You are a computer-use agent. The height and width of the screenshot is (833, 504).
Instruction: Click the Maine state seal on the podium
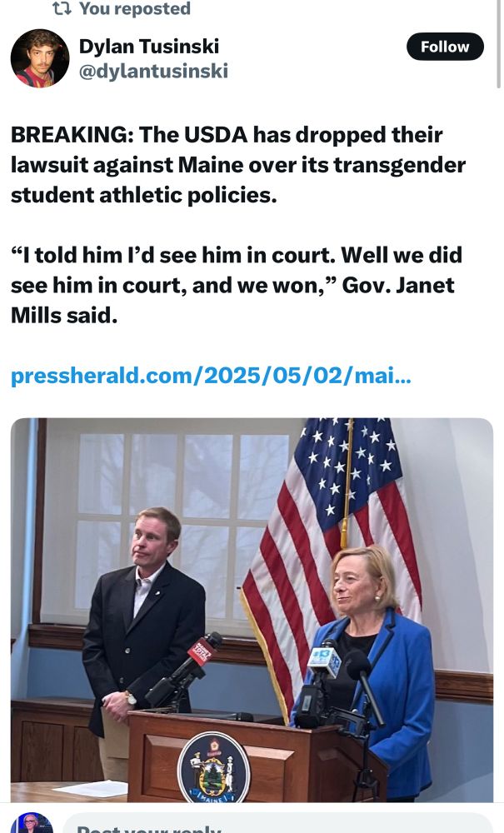click(214, 767)
